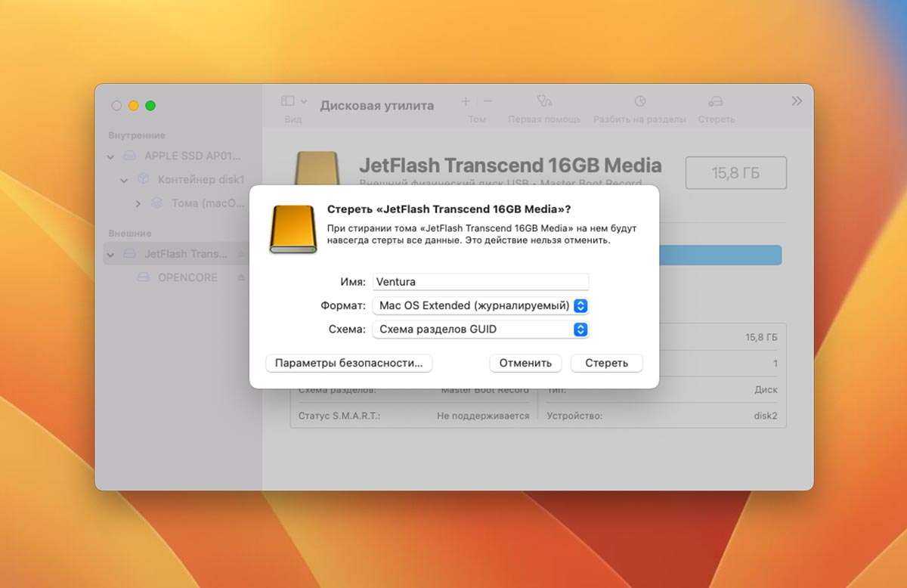Select OPENCORE volume in sidebar
This screenshot has width=907, height=588.
point(187,277)
